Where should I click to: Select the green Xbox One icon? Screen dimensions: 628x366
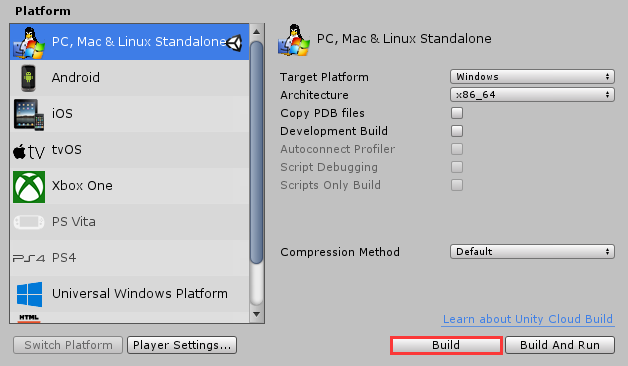pyautogui.click(x=29, y=187)
